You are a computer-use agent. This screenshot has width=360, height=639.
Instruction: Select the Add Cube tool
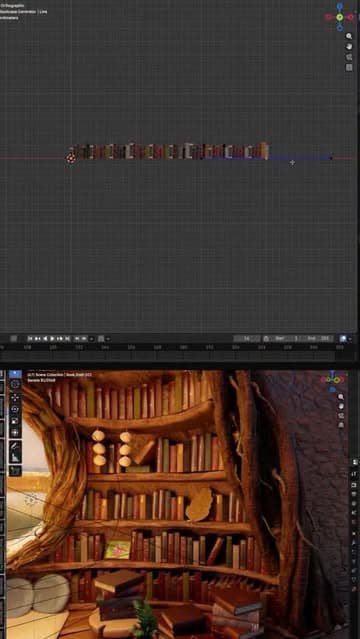coord(15,471)
